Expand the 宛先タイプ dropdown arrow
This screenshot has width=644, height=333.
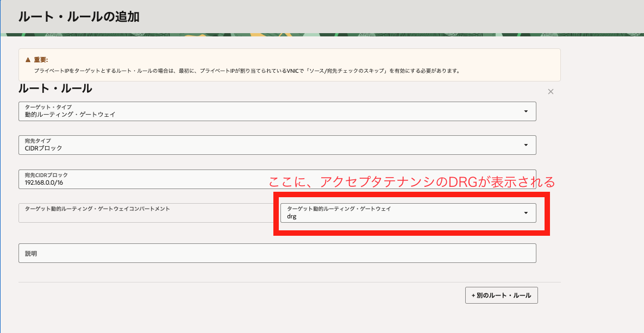click(526, 145)
